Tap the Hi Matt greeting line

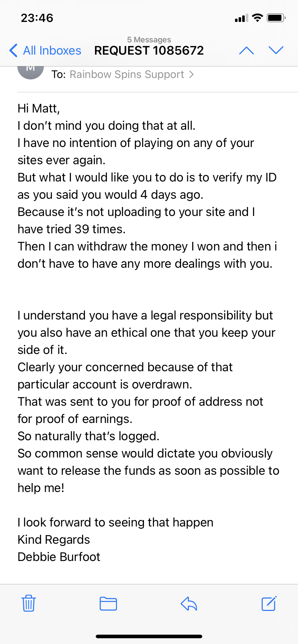coord(39,108)
